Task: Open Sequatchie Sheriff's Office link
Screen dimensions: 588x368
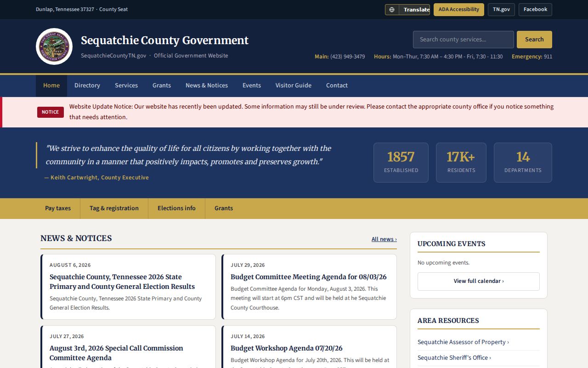Action: [x=454, y=358]
